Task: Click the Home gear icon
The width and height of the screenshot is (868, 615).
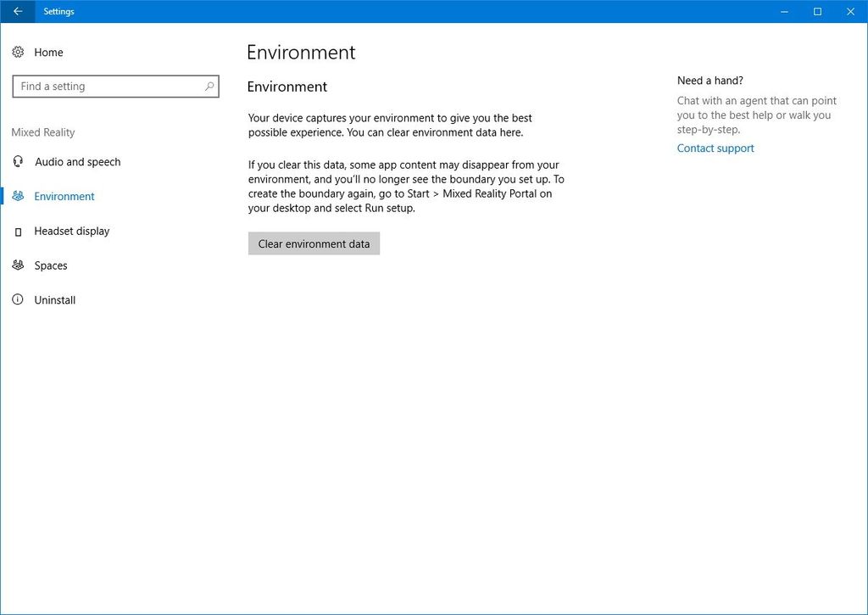Action: (x=18, y=52)
